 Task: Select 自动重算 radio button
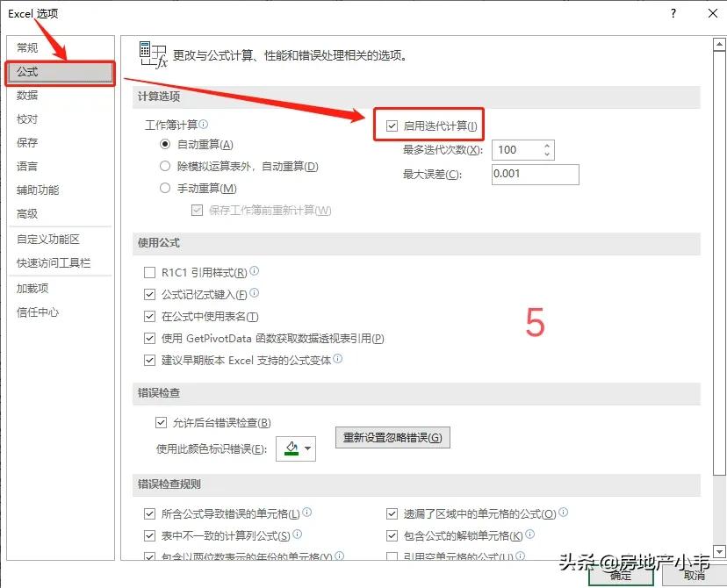164,144
